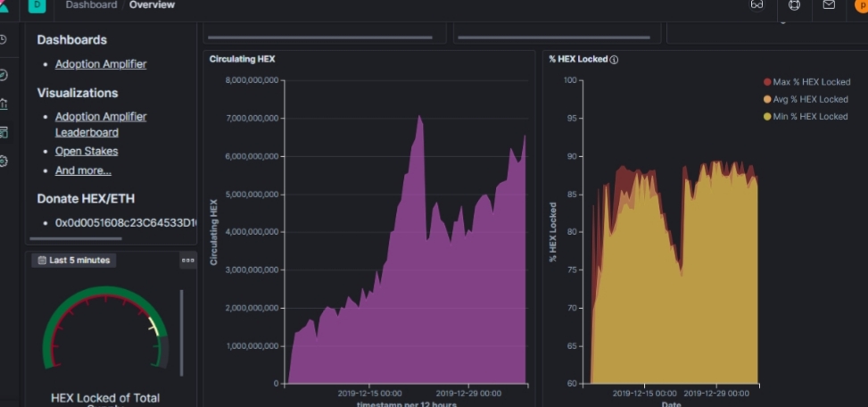The height and width of the screenshot is (407, 868).
Task: Click the 100 y-axis label on % HEX Locked
Action: point(570,80)
